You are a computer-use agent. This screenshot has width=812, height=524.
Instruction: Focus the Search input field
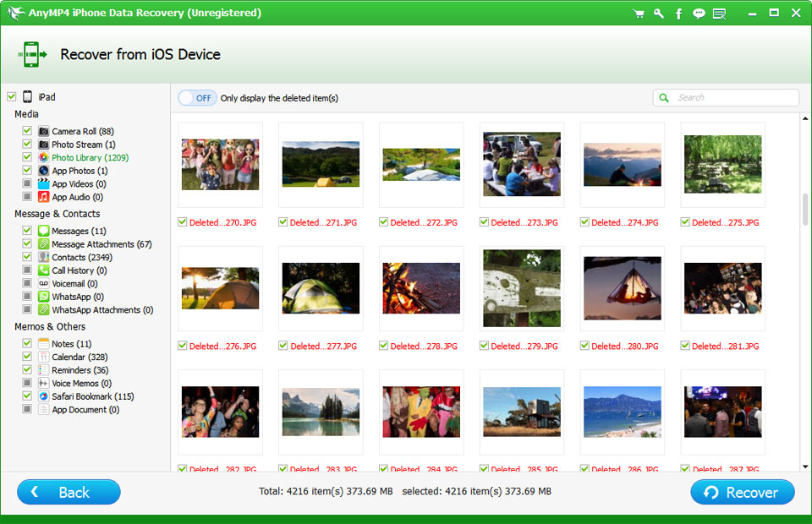733,98
